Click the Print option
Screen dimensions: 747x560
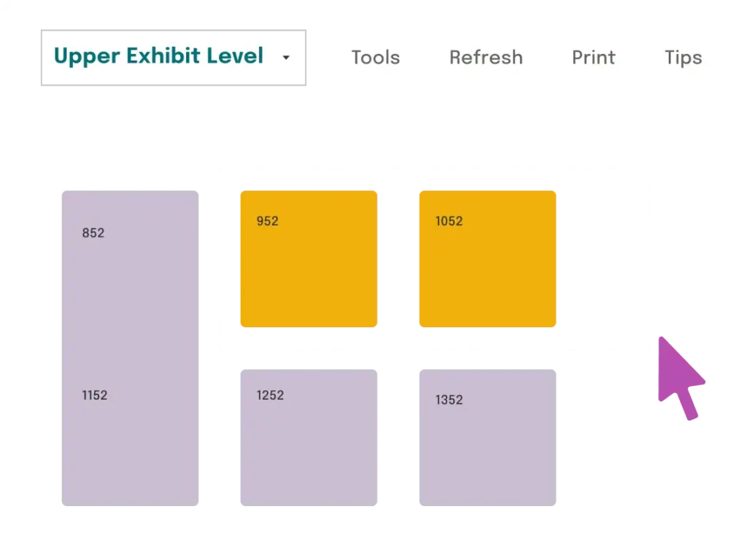coord(593,58)
